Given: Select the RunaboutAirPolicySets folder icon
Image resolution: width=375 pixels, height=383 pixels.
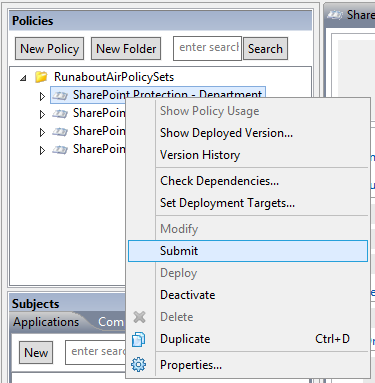Looking at the screenshot, I should [41, 77].
